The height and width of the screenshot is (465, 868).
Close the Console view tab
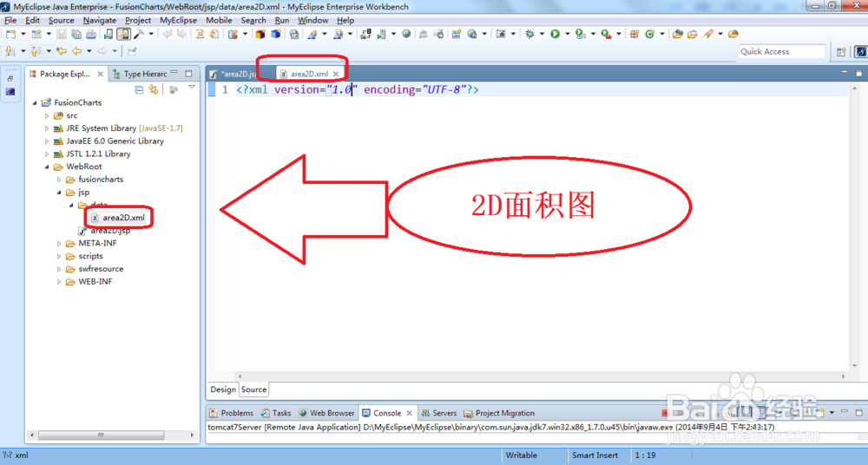[409, 413]
